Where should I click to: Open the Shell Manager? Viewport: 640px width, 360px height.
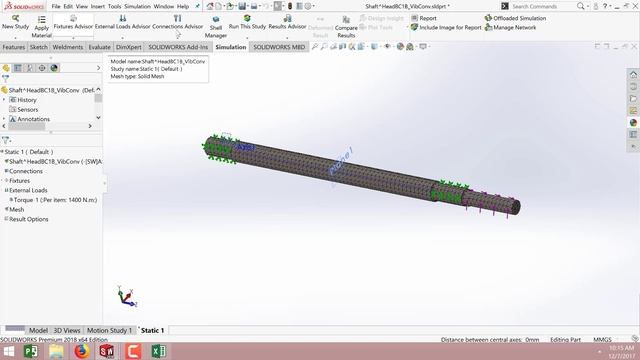216,27
